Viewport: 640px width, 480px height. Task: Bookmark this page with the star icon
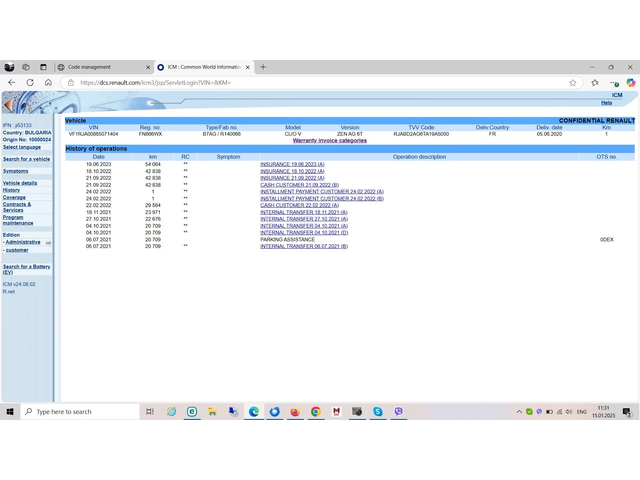click(x=573, y=83)
